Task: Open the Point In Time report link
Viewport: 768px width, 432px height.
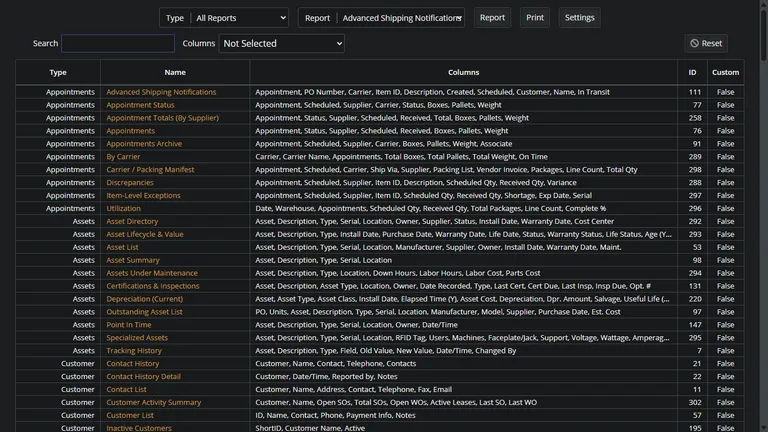Action: coord(129,325)
